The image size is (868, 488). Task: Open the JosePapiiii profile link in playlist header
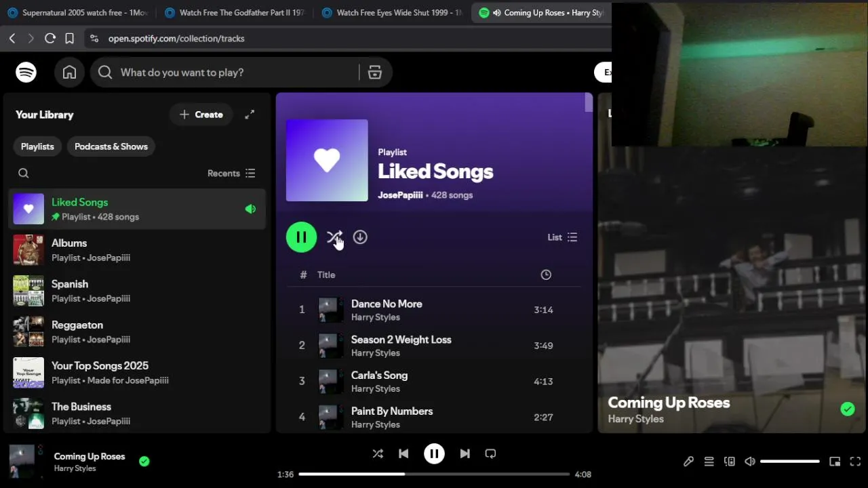point(400,195)
